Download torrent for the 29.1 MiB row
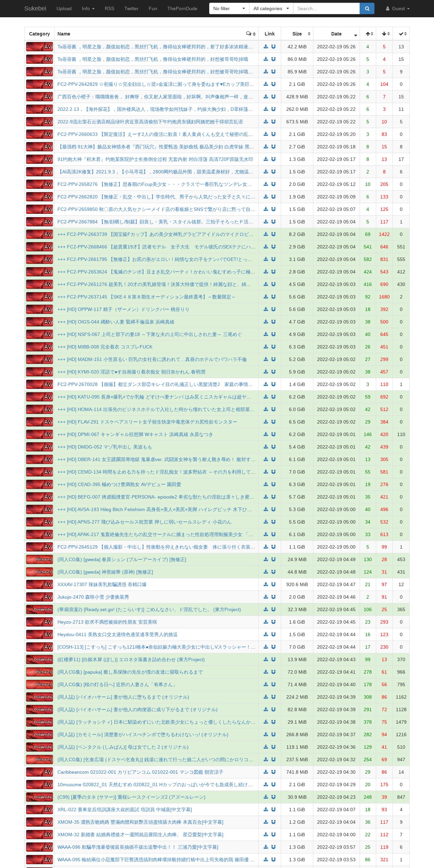434x868 pixels. point(266,722)
